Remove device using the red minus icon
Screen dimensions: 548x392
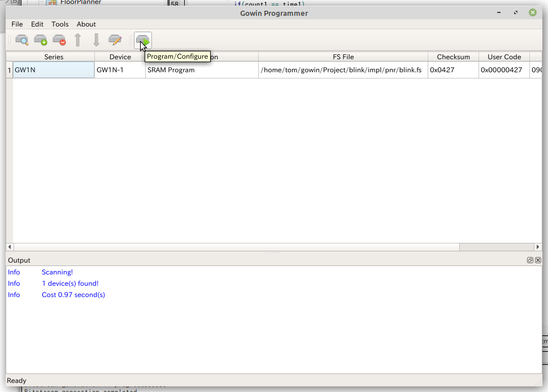(59, 40)
